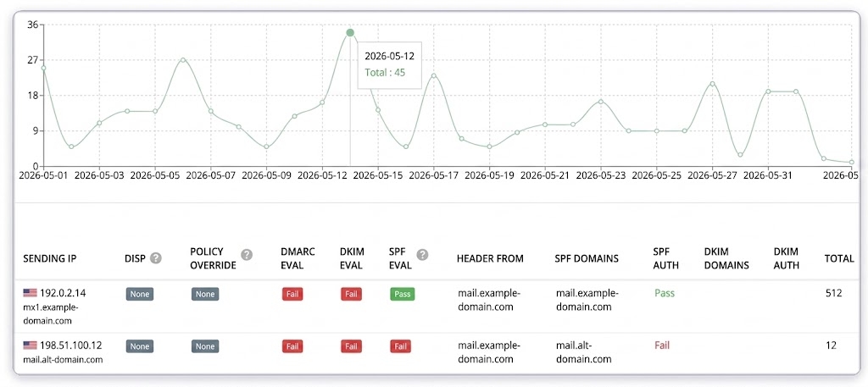Click the SPF DOMAINS column header

coord(587,258)
